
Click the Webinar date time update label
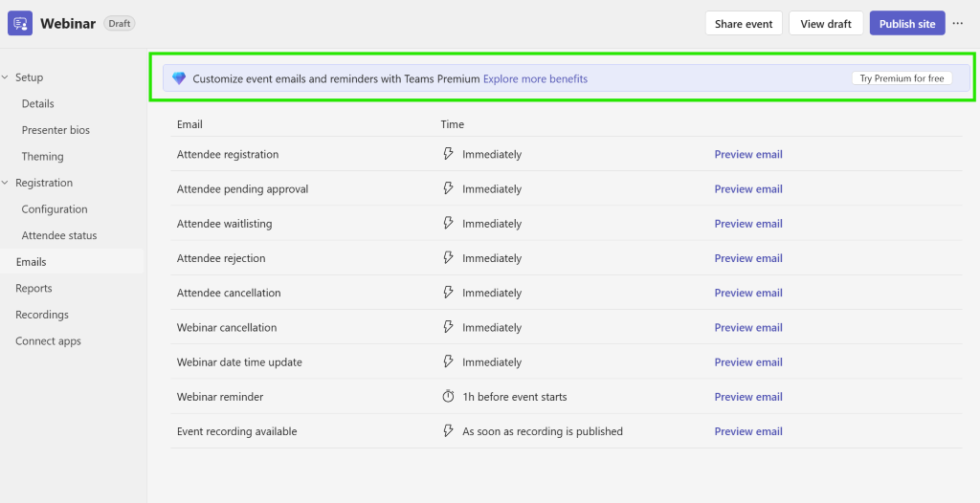pyautogui.click(x=239, y=361)
